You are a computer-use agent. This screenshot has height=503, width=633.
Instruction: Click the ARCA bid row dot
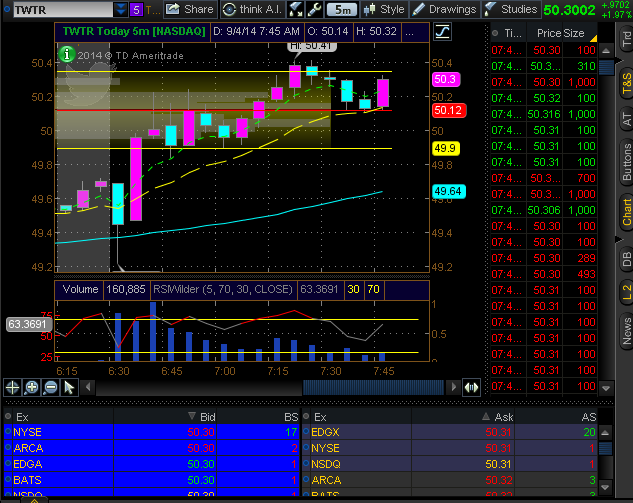pyautogui.click(x=8, y=447)
